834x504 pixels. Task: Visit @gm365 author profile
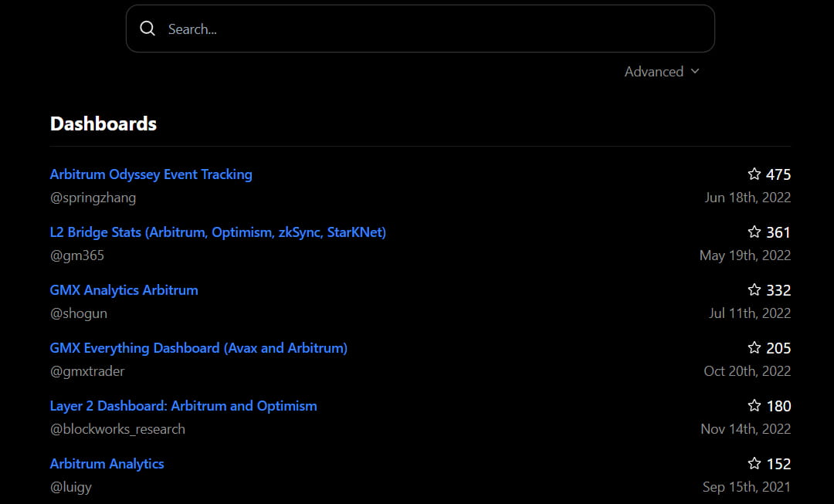click(77, 255)
